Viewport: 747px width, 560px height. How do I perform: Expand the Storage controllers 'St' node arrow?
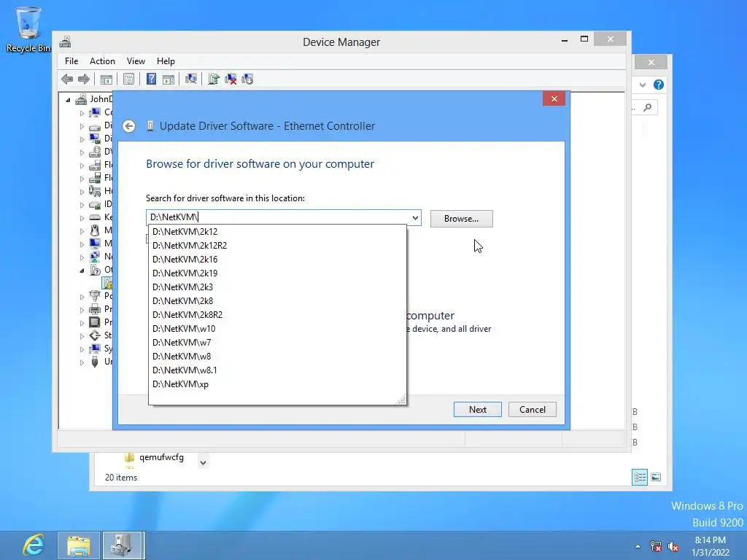coord(82,336)
